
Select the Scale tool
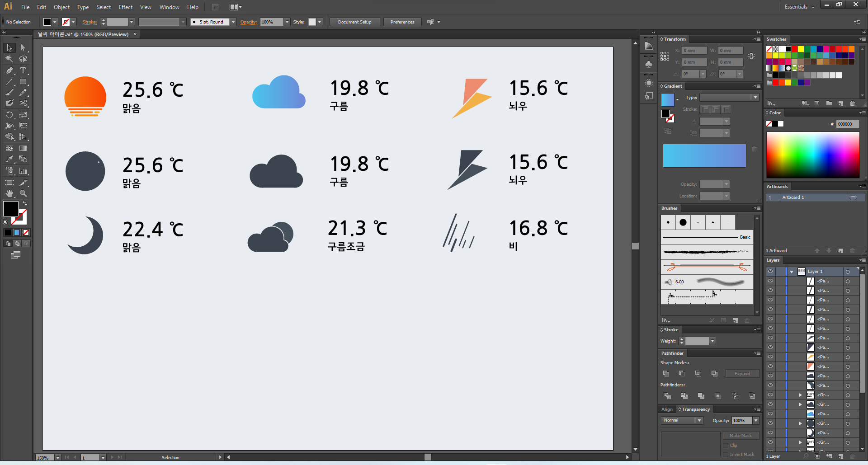(x=23, y=115)
